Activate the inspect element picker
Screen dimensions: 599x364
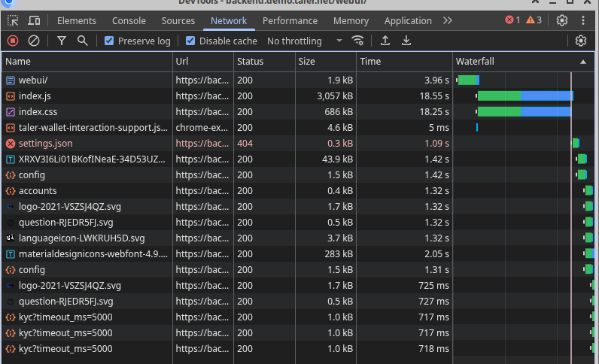click(14, 21)
